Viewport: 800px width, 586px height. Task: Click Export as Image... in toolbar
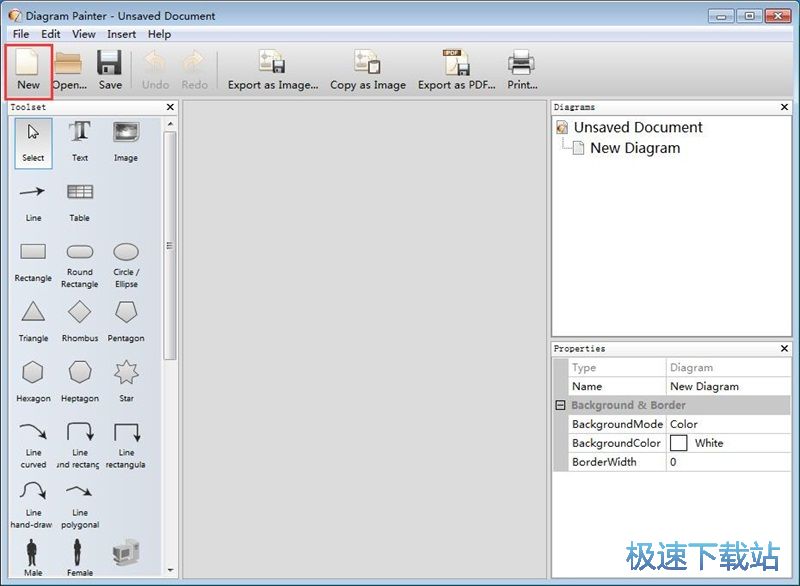click(x=273, y=71)
